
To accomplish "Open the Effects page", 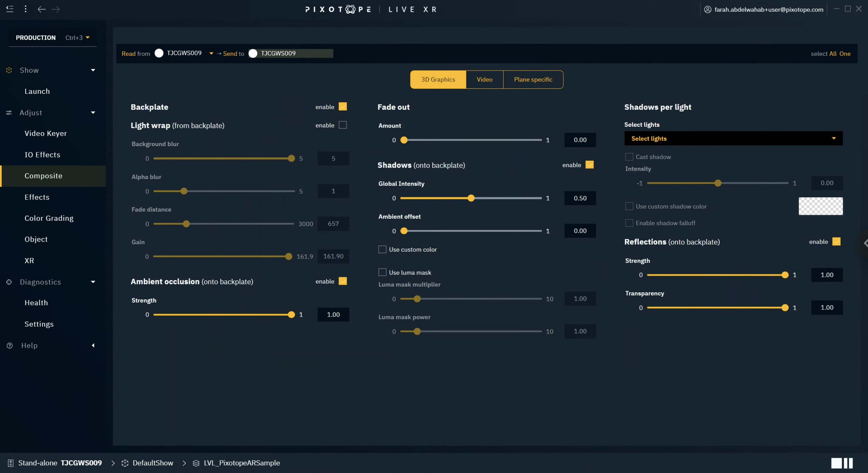I will [37, 197].
